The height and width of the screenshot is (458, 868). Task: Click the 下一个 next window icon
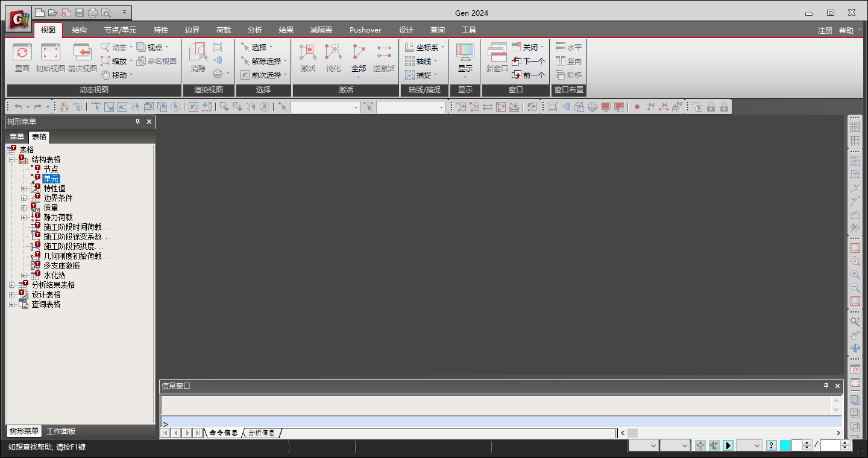tap(516, 61)
